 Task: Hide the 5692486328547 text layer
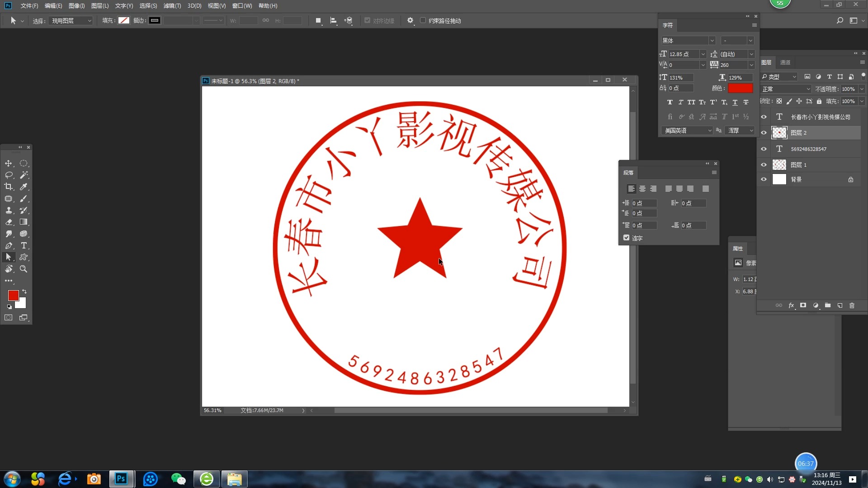point(764,149)
